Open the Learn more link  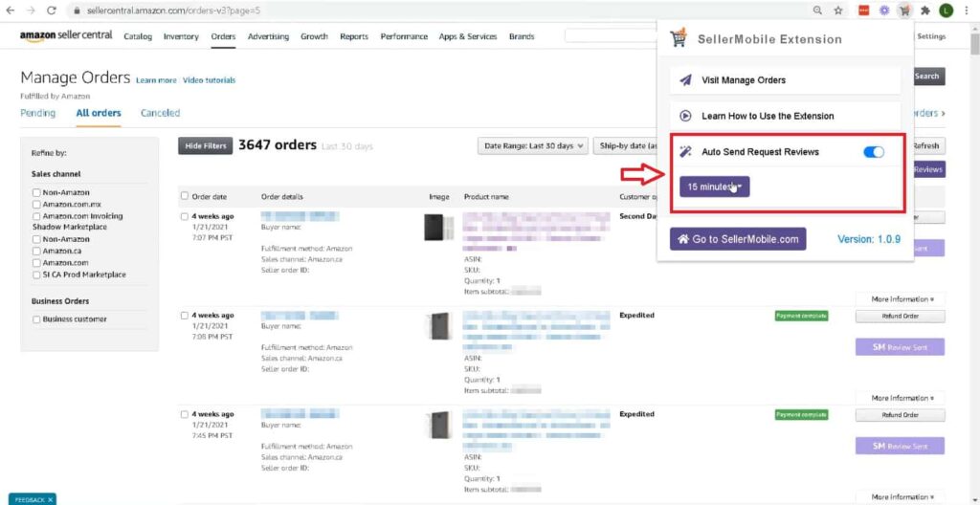click(x=156, y=80)
